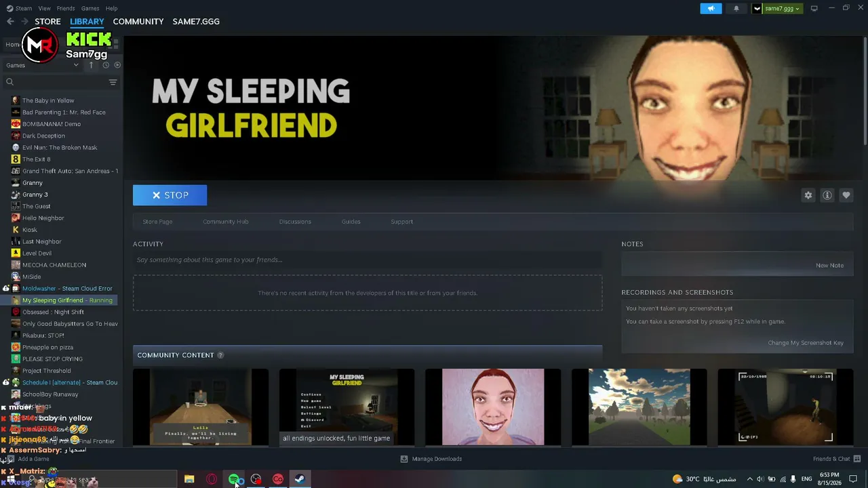This screenshot has height=488, width=868.
Task: Switch to the STORE tab
Action: pyautogui.click(x=48, y=22)
